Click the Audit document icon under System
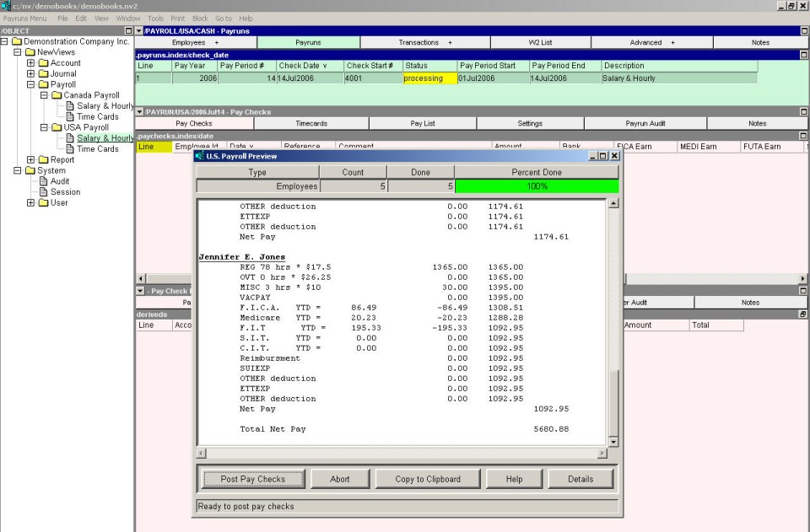 43,181
